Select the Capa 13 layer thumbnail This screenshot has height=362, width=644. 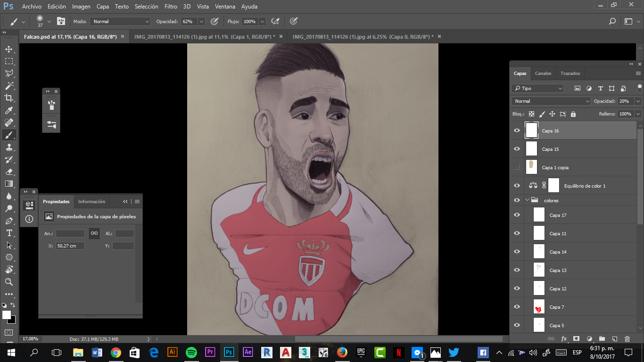coord(539,270)
